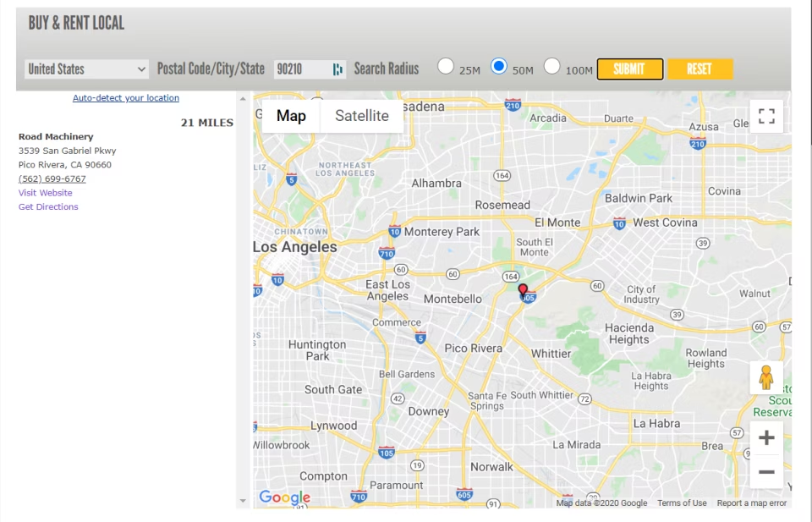812x522 pixels.
Task: Click Alhambra label on map
Action: tap(436, 184)
